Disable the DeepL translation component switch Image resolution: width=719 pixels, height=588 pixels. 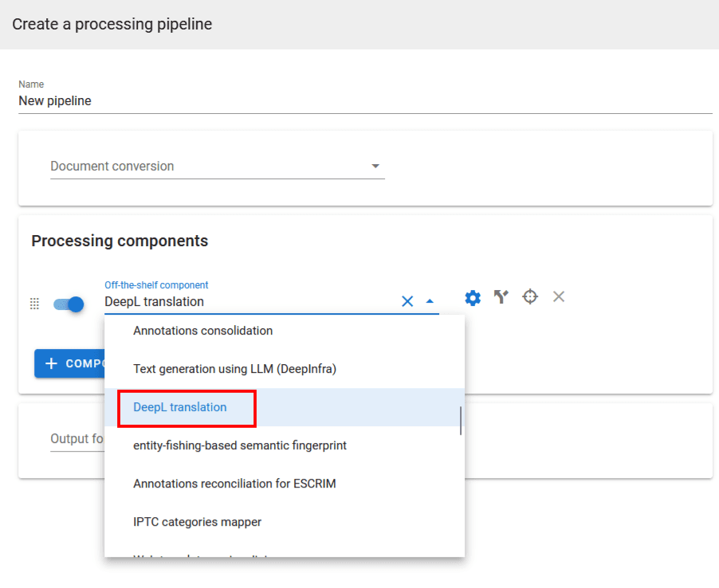(x=69, y=304)
